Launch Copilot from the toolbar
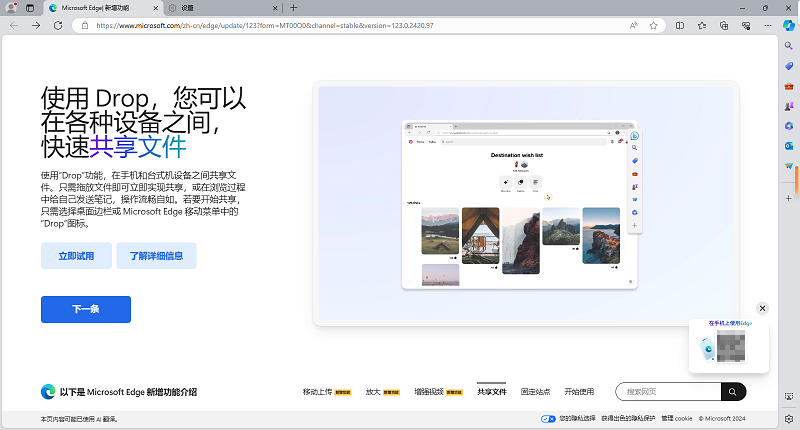The width and height of the screenshot is (800, 430). 789,25
